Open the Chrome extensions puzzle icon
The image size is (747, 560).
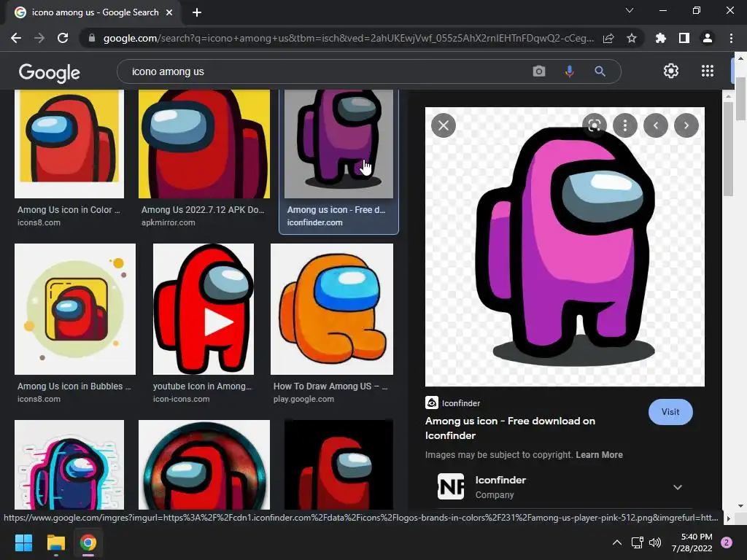tap(660, 38)
